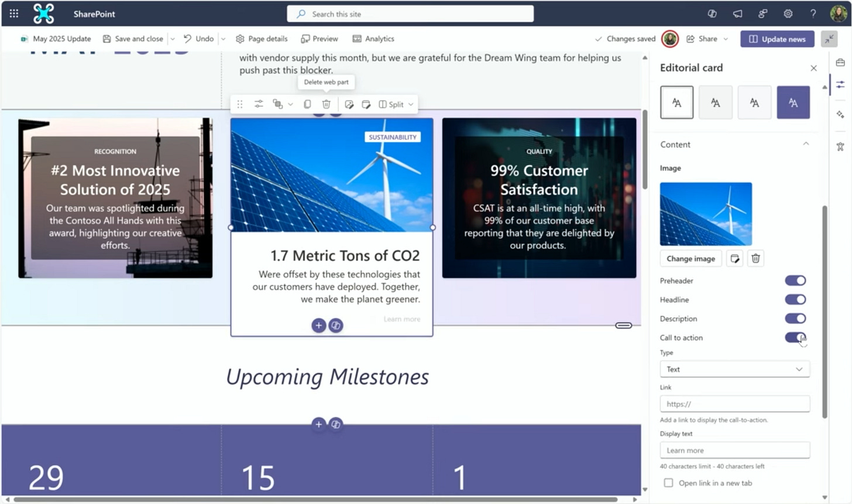Click the edit image pencil icon in toolbar

click(349, 104)
